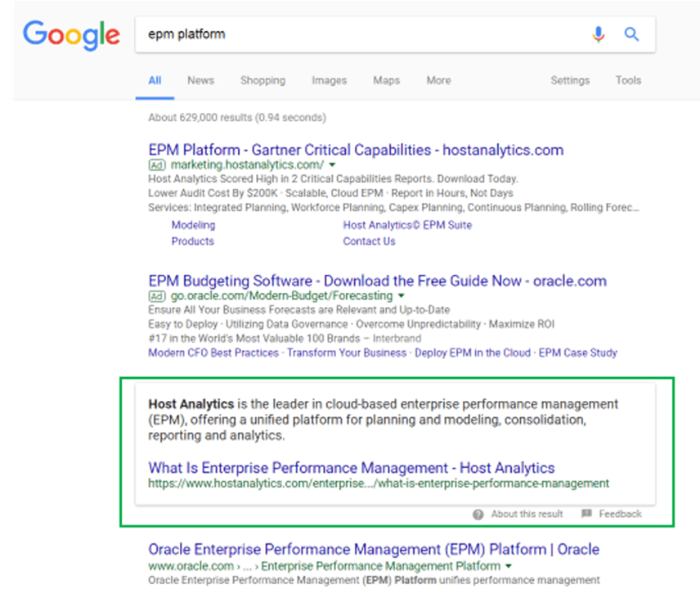The height and width of the screenshot is (589, 700).
Task: Open Host Analytics EPM Suite sitelink
Action: 407,225
